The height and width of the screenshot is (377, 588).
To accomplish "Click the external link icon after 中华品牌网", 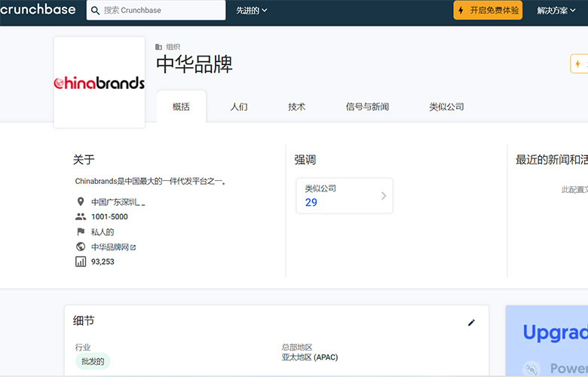I will pyautogui.click(x=133, y=247).
